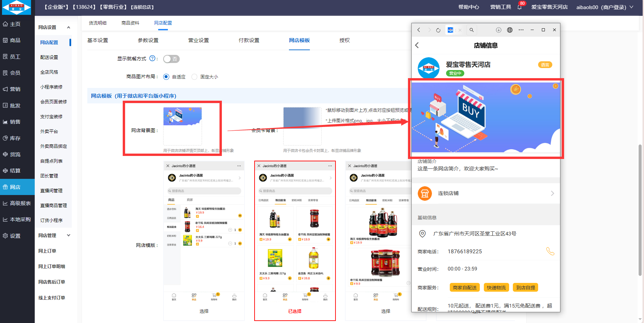Toggle the 显示就餐方式 switch
Screen dimensions: 644x323
click(171, 59)
